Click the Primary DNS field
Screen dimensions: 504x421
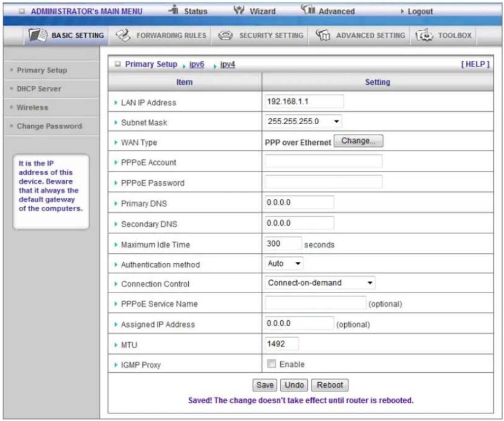[299, 202]
